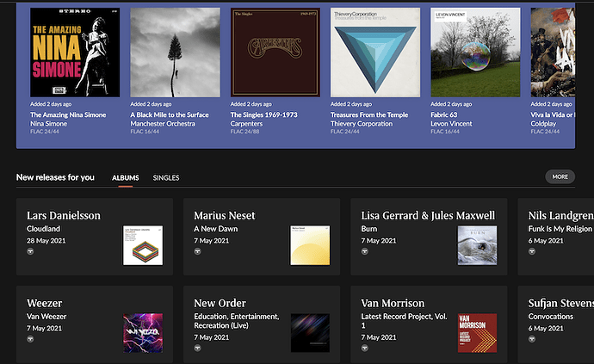
Task: Click the Van Morrison red album cover
Action: pyautogui.click(x=477, y=332)
